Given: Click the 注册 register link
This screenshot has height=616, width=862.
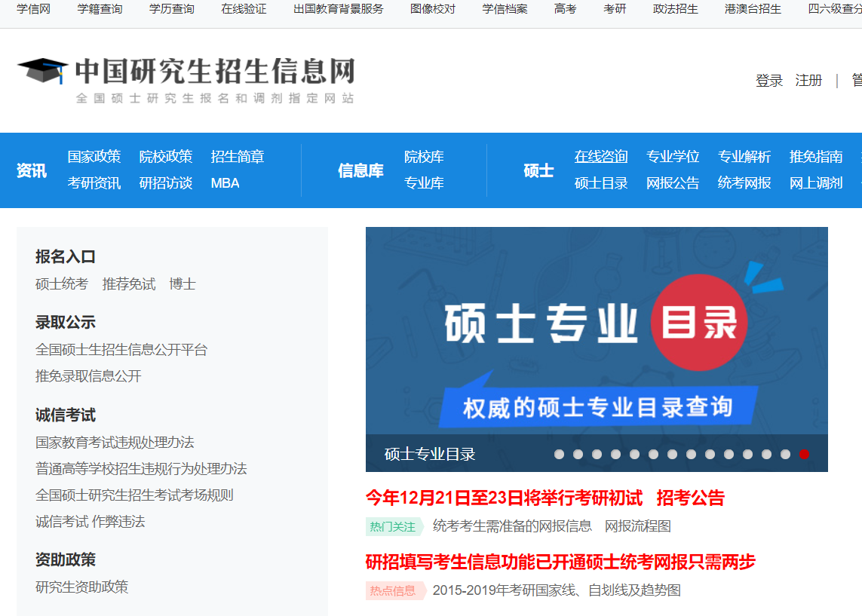Looking at the screenshot, I should click(x=808, y=79).
